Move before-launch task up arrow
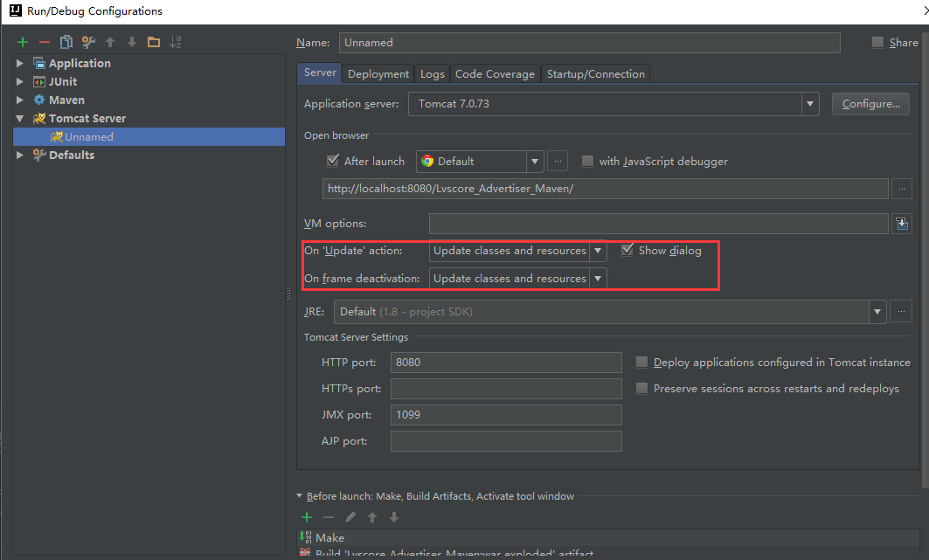 (372, 517)
